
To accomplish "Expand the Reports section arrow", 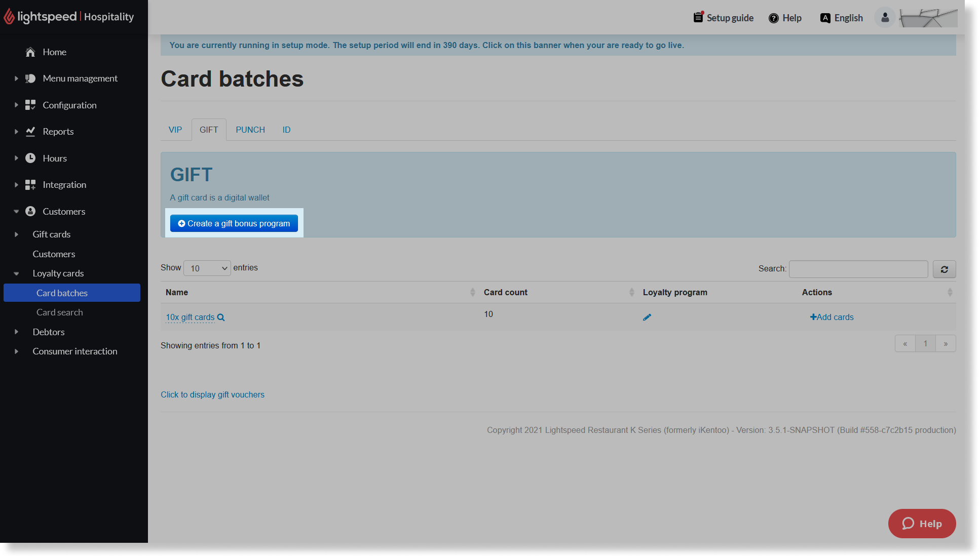I will click(x=16, y=132).
